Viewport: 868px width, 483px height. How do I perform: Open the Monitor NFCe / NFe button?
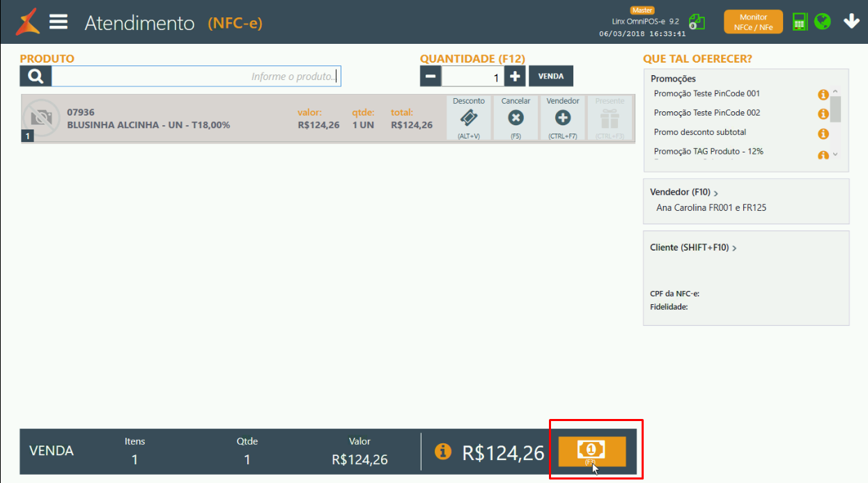point(753,22)
